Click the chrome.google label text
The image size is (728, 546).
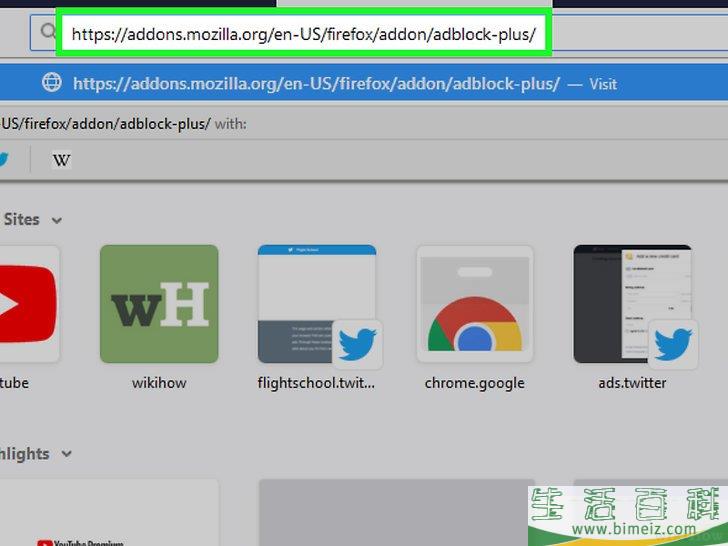tap(474, 384)
